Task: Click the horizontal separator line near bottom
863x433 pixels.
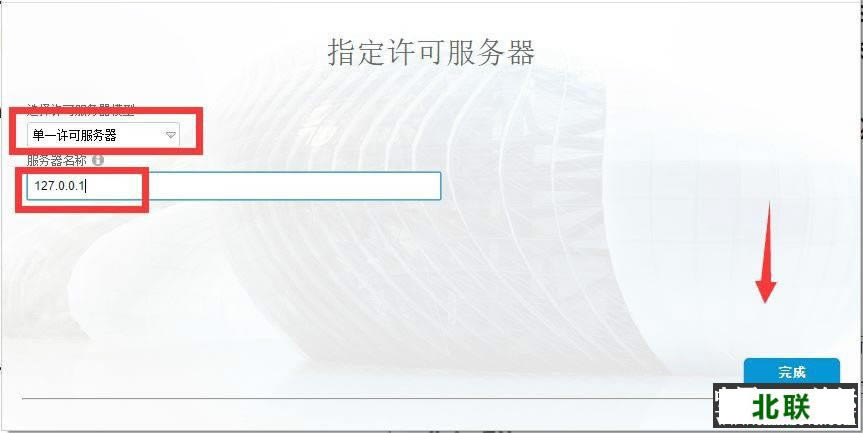Action: click(x=368, y=398)
